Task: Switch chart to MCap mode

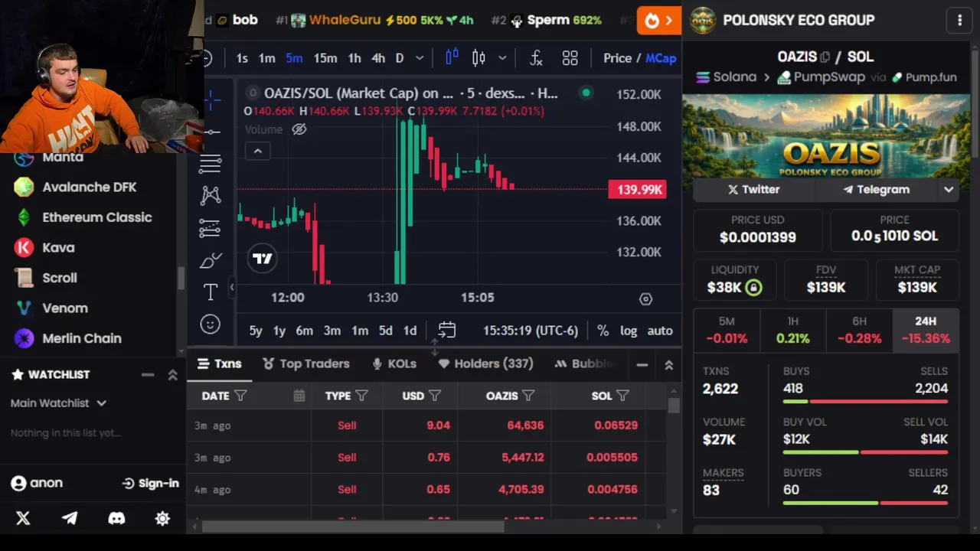Action: tap(661, 58)
